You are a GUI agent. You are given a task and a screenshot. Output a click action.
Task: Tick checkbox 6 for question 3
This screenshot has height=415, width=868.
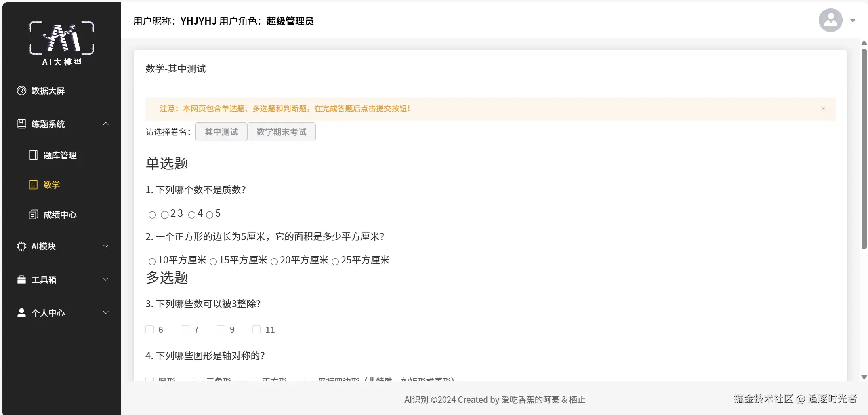(149, 329)
